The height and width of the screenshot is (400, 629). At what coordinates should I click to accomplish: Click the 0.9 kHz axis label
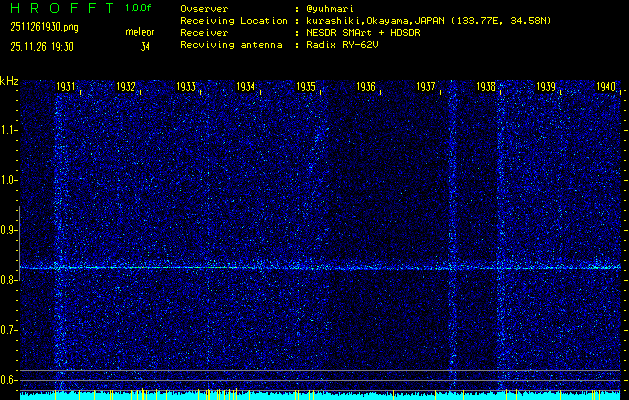(8, 230)
